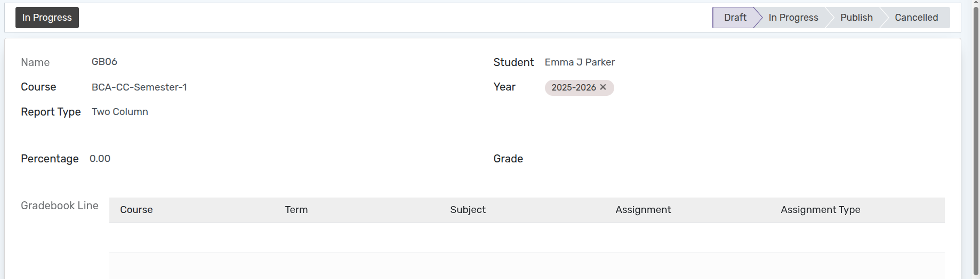Screen dimensions: 980x279
Task: Open the BCA-CC-Semester-1 course field
Action: (x=139, y=87)
